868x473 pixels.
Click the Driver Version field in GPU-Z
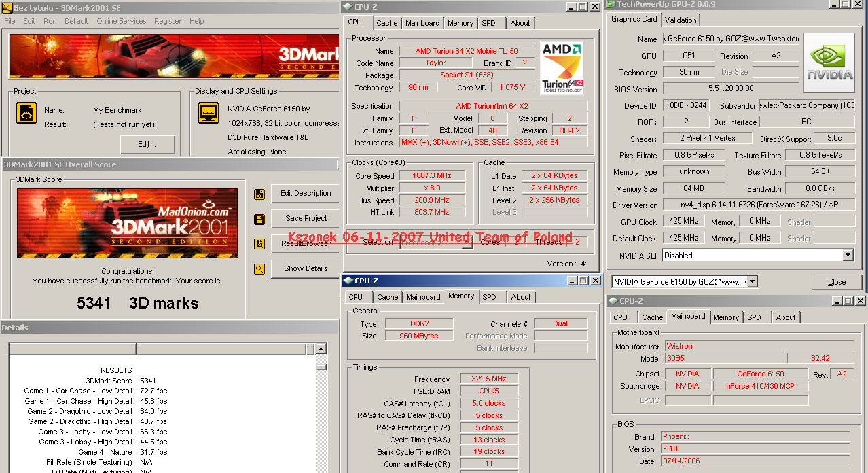[x=759, y=205]
